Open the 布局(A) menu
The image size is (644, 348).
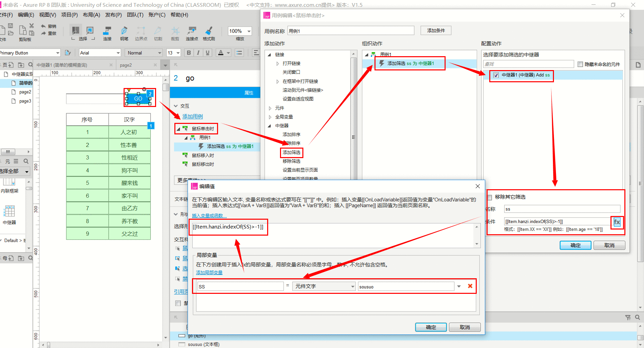click(x=91, y=15)
